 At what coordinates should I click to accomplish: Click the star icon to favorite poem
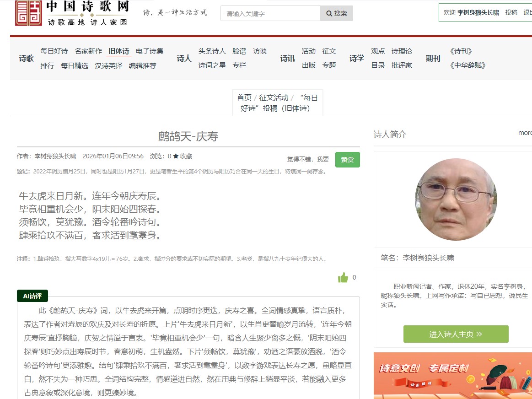pyautogui.click(x=176, y=156)
